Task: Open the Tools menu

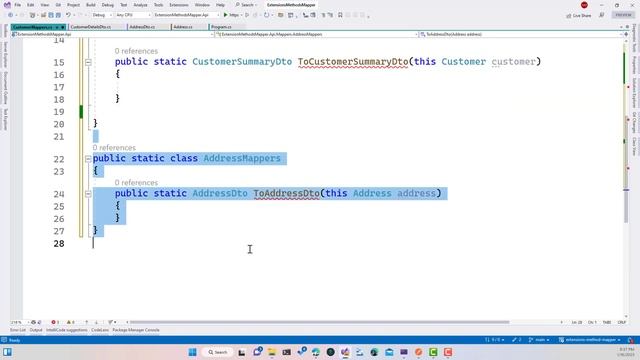Action: click(x=158, y=5)
